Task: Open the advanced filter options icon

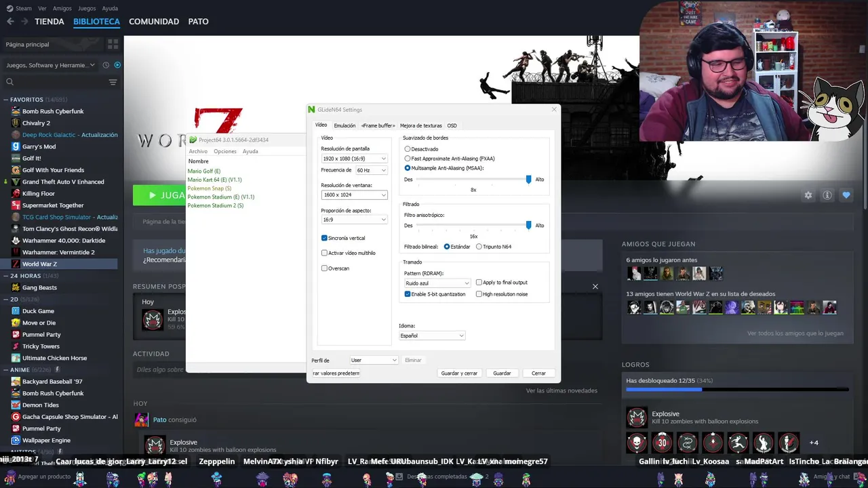Action: tap(113, 82)
